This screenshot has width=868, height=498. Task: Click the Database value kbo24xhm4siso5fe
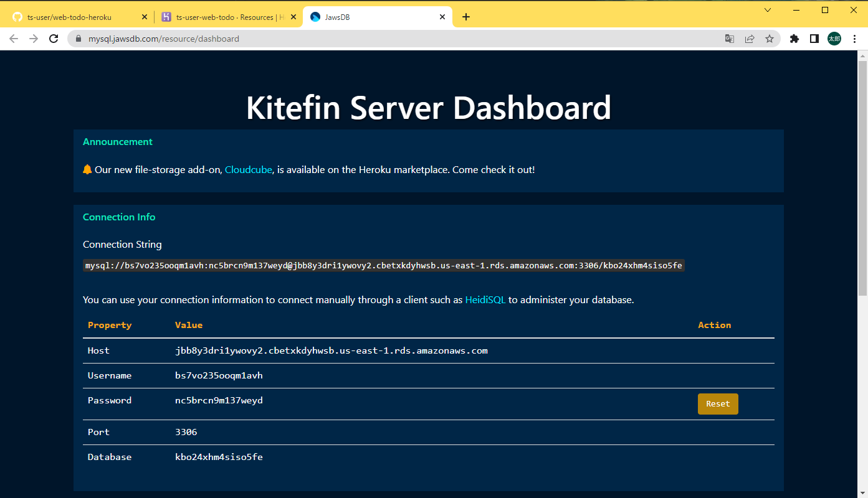click(219, 457)
